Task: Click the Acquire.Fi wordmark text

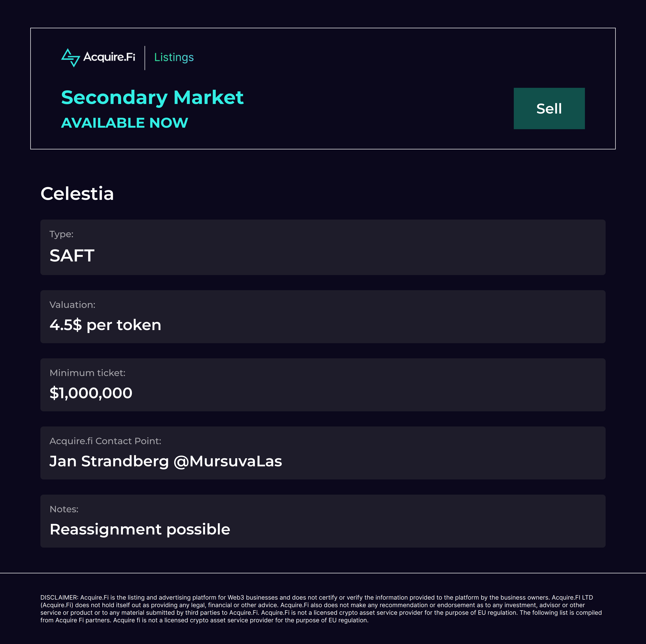Action: pyautogui.click(x=109, y=57)
